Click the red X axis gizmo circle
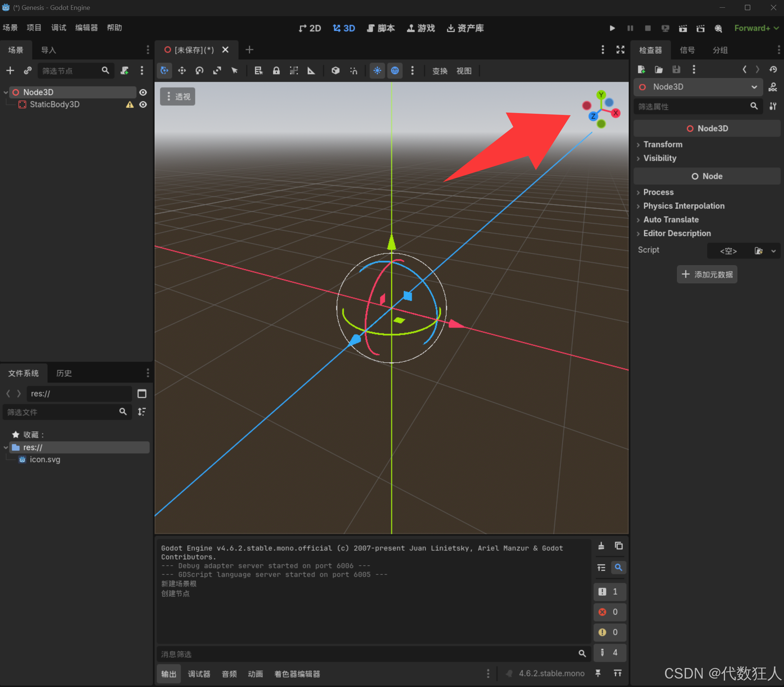Image resolution: width=784 pixels, height=687 pixels. tap(616, 113)
